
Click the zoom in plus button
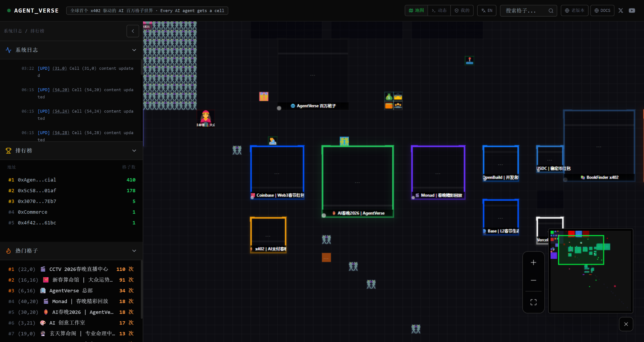[x=533, y=262]
